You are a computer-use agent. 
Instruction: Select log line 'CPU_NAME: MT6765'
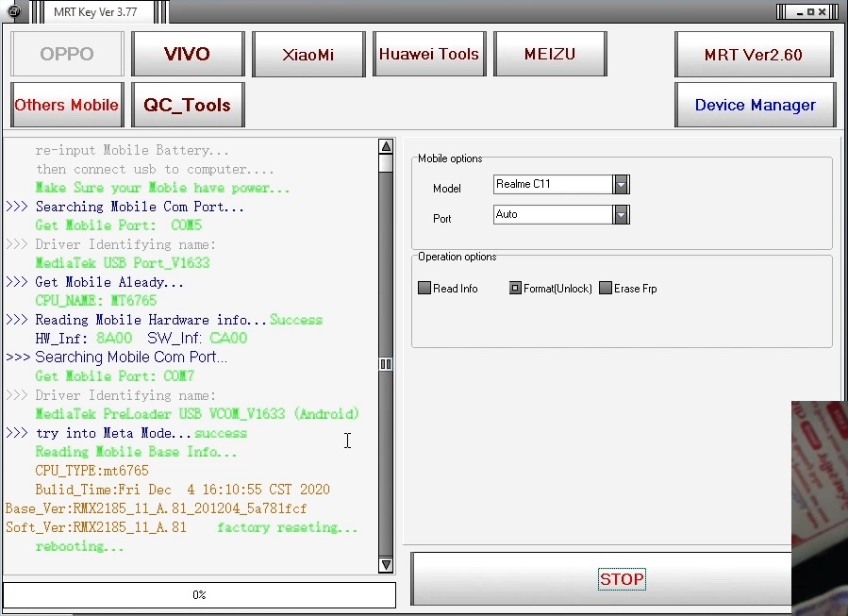pyautogui.click(x=95, y=301)
